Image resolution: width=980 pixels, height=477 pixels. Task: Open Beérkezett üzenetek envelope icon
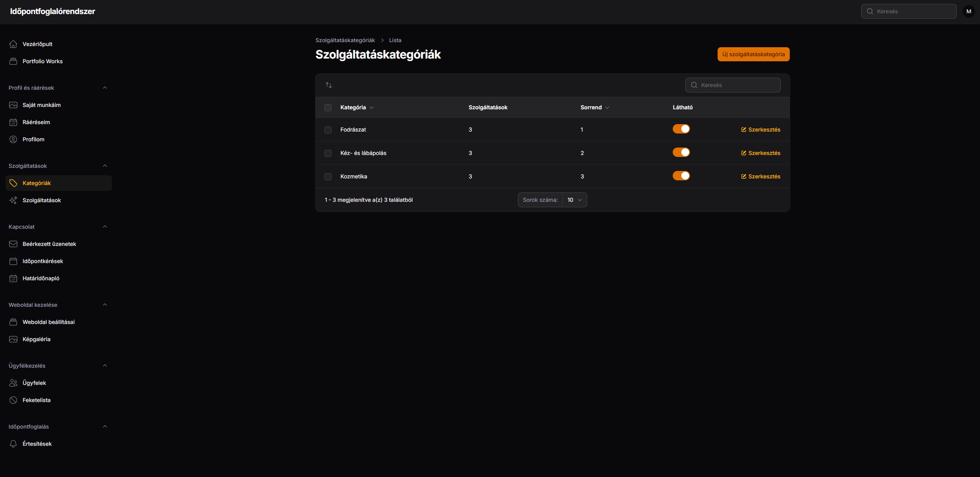[13, 244]
